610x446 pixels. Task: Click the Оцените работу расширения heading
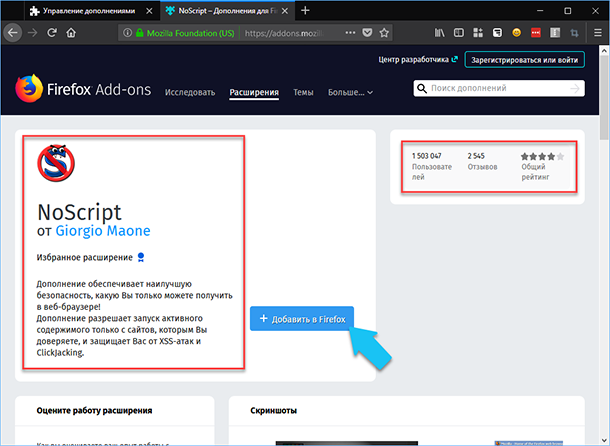[x=95, y=411]
